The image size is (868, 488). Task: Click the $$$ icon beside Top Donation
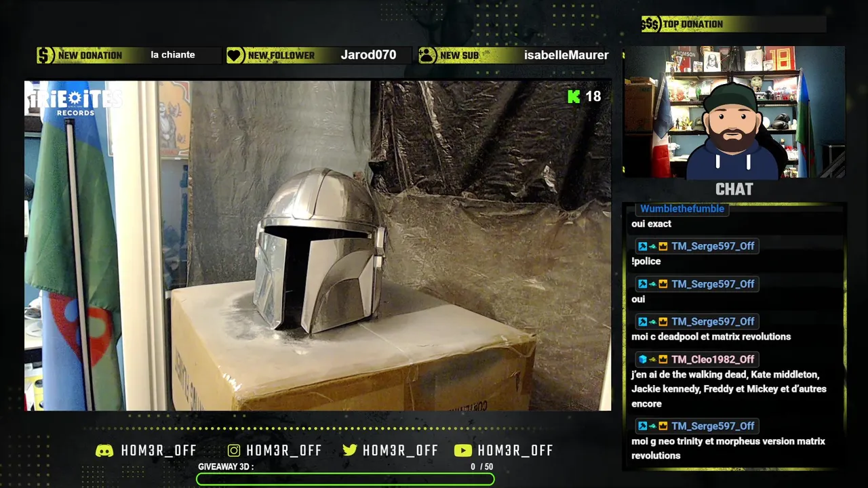tap(650, 24)
